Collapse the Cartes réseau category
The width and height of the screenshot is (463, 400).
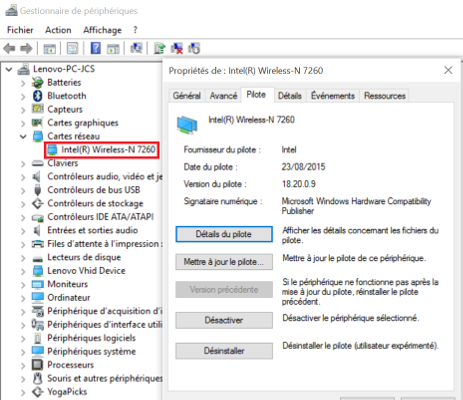tap(23, 136)
